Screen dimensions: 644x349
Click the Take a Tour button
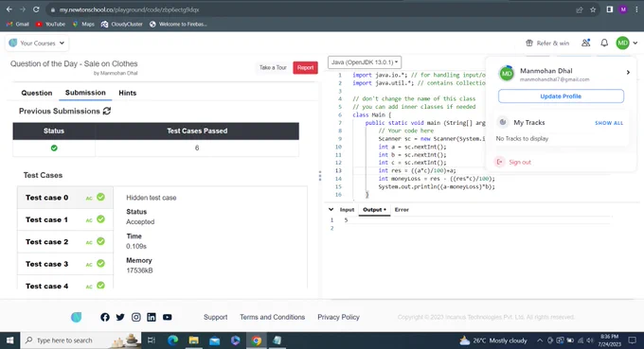click(x=273, y=68)
